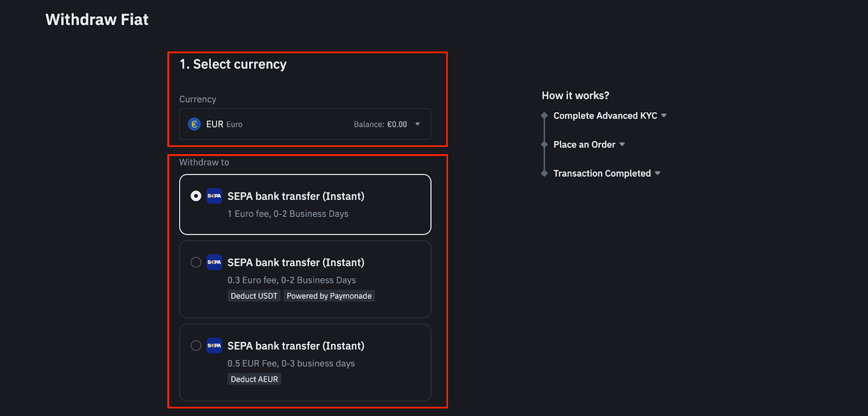Click the Euro coin icon in Currency field

[x=194, y=124]
